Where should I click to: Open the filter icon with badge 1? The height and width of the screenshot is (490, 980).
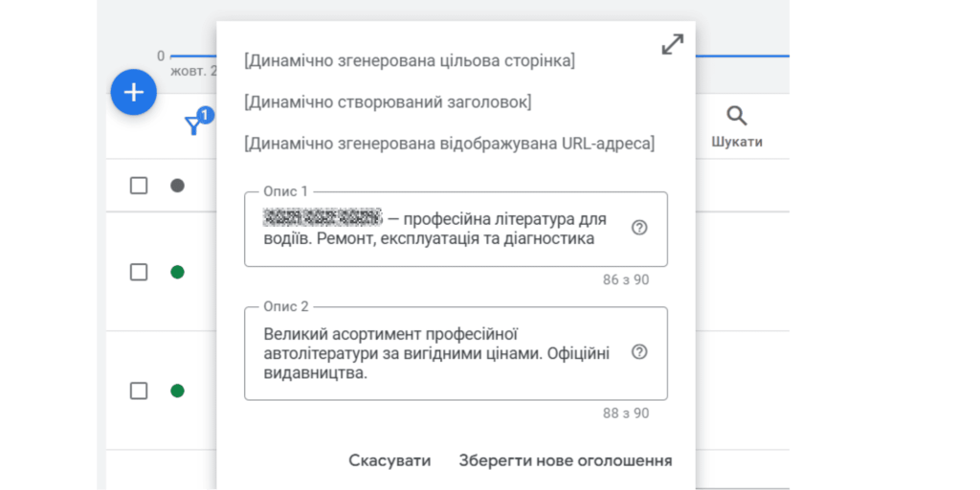point(194,125)
